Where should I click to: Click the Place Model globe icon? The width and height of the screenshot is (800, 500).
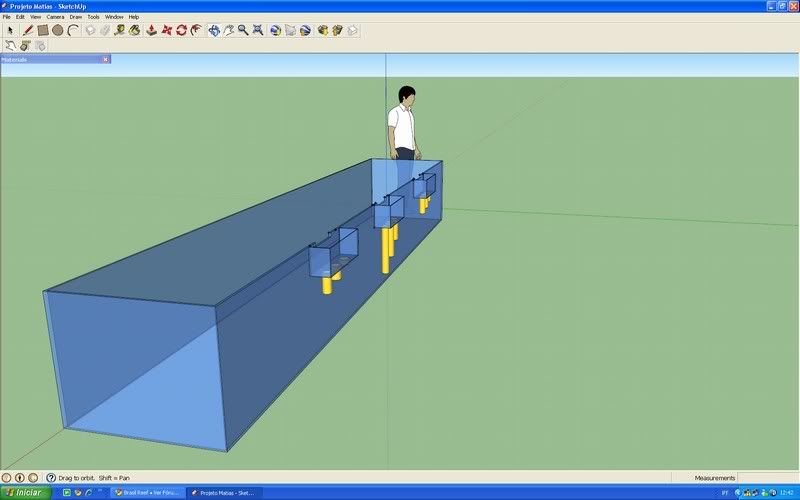coord(305,31)
